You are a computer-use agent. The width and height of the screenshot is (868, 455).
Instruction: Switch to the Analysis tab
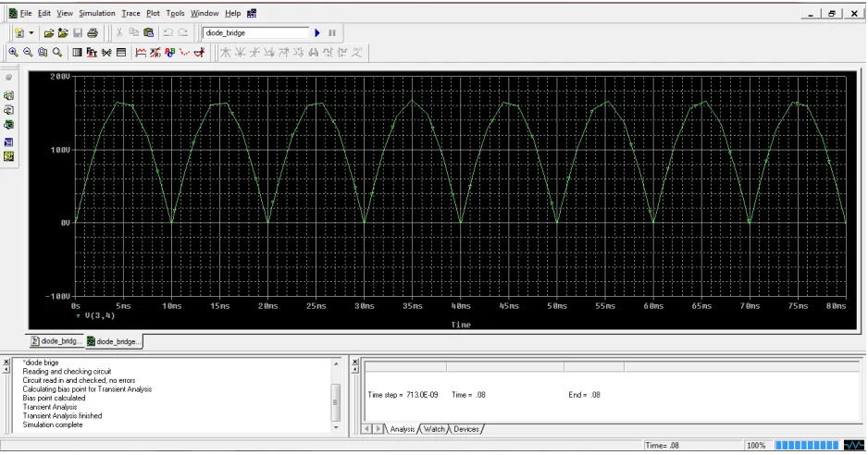(x=402, y=429)
